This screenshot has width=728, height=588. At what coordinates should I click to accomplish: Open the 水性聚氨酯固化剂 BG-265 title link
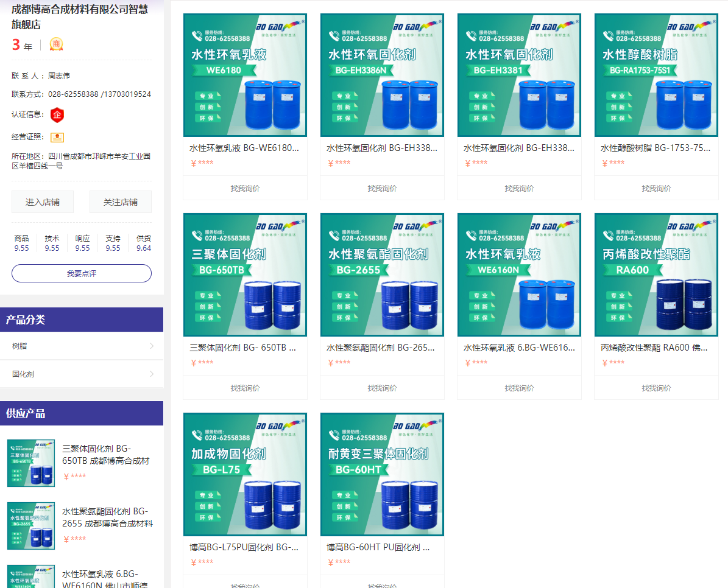click(x=381, y=348)
